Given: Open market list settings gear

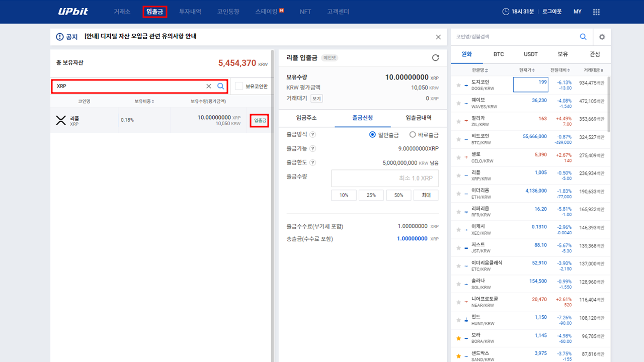Looking at the screenshot, I should coord(602,37).
